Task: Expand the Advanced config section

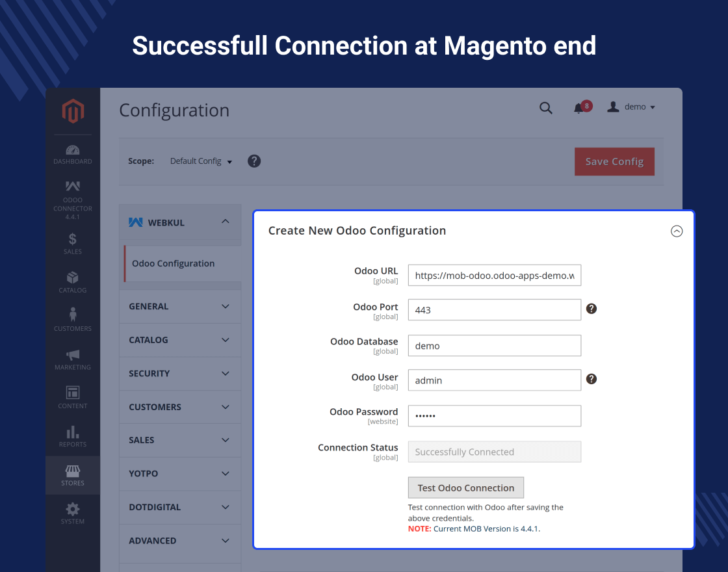Action: (180, 540)
